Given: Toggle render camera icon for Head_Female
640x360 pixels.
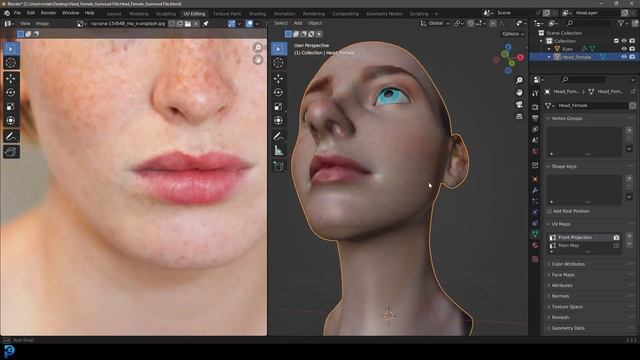Looking at the screenshot, I should pyautogui.click(x=632, y=57).
